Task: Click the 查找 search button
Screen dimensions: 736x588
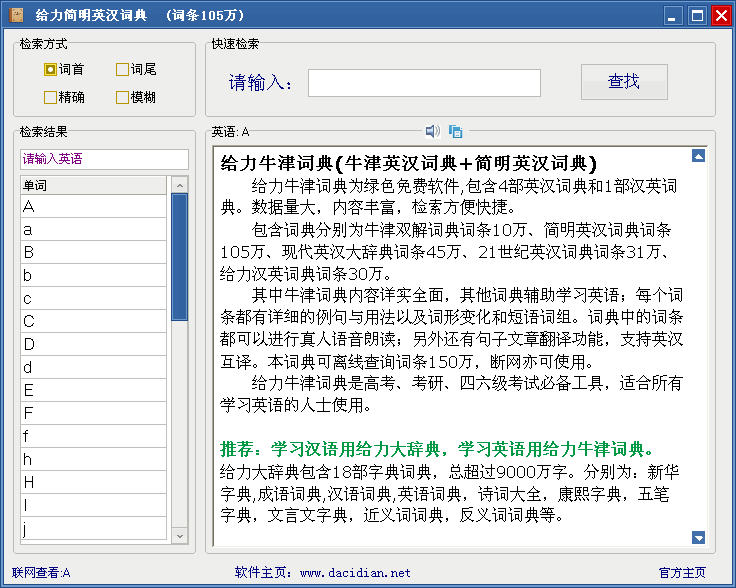Action: tap(624, 82)
